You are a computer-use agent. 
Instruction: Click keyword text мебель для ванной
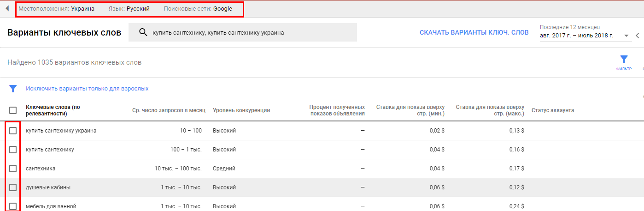[51, 206]
